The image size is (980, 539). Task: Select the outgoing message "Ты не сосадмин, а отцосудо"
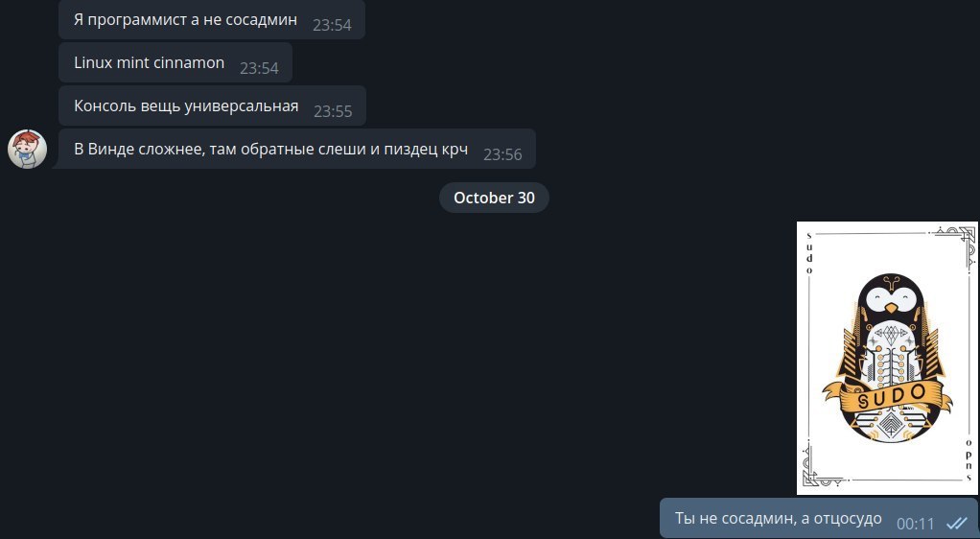tap(819, 518)
